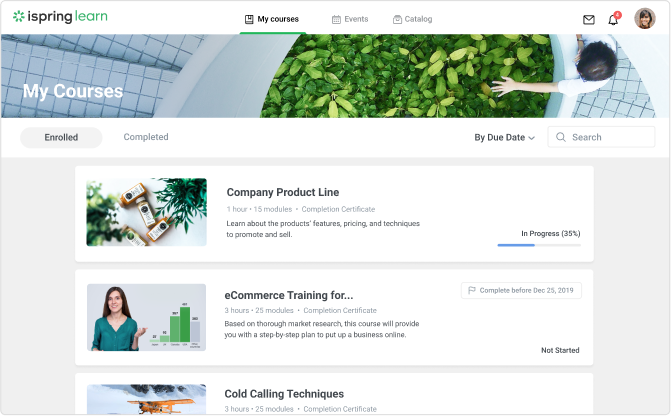Click the eCommerce Training description text

point(322,329)
